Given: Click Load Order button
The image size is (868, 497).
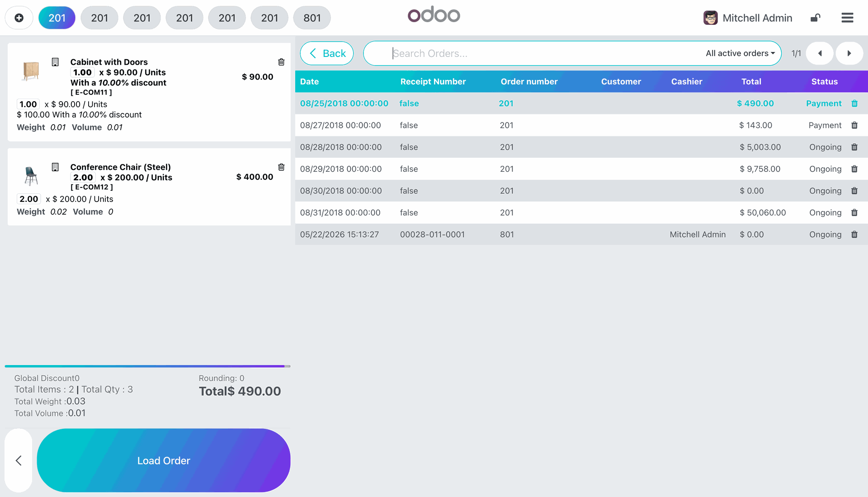Looking at the screenshot, I should [164, 460].
